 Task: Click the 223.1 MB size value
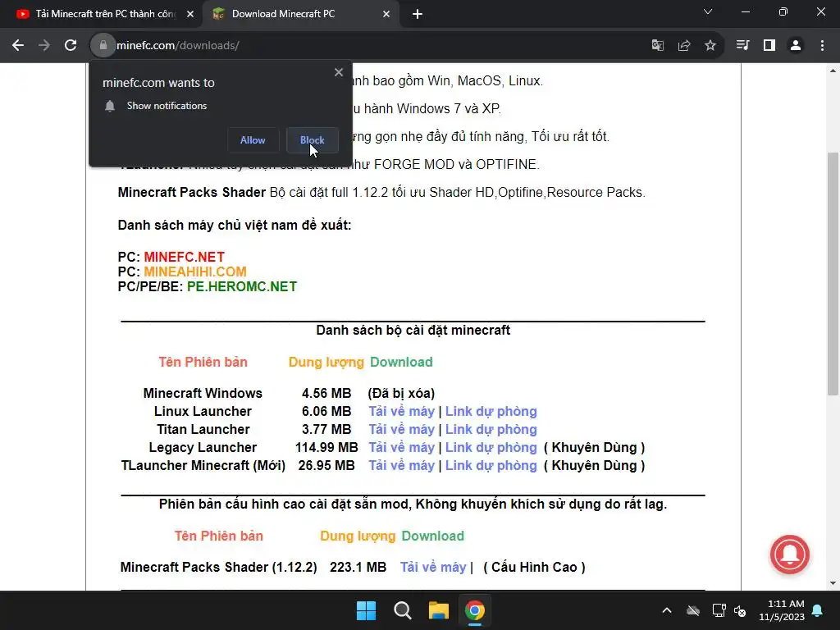pos(358,568)
